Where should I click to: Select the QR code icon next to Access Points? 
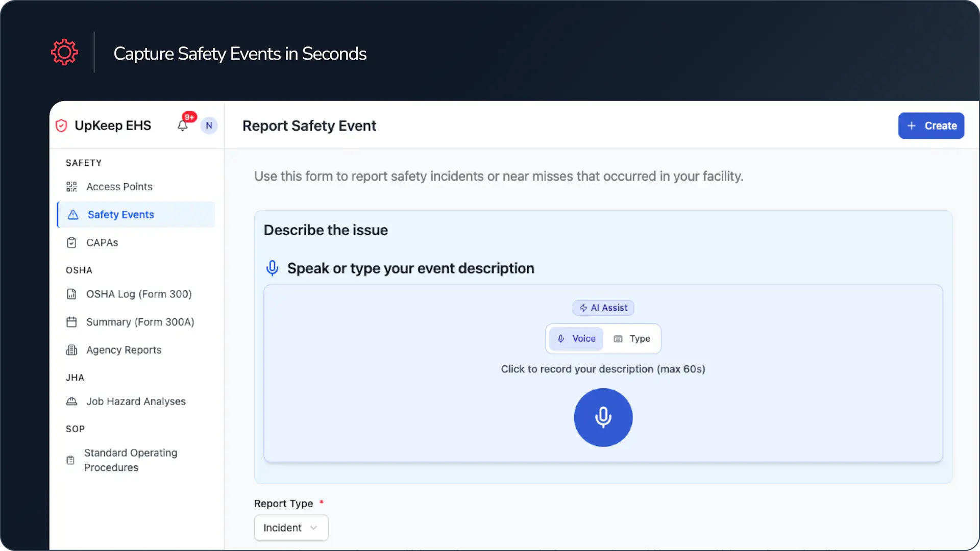72,187
